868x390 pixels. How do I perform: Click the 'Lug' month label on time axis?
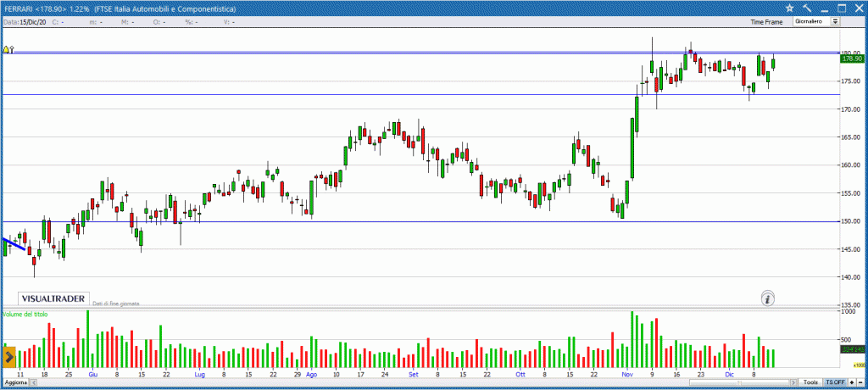(x=200, y=375)
